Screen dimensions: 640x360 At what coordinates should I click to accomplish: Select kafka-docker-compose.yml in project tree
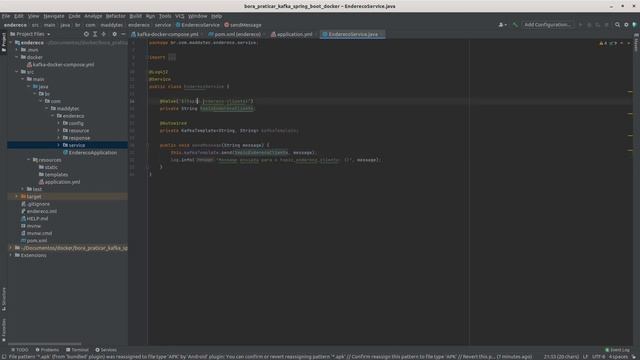(x=60, y=64)
